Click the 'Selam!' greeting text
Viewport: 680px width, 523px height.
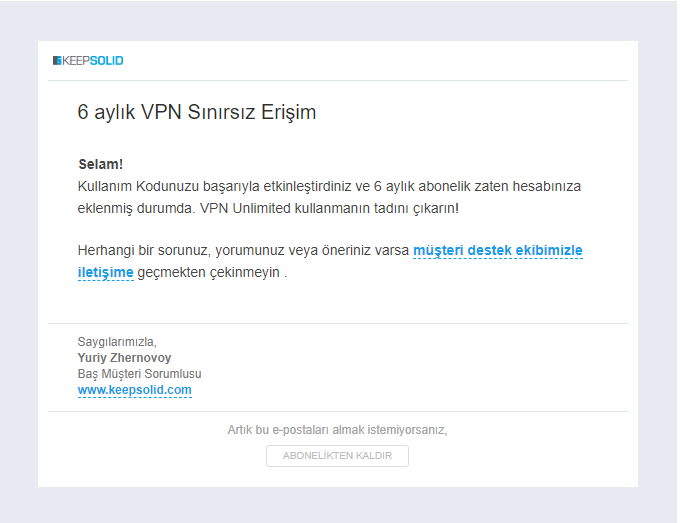pyautogui.click(x=101, y=164)
